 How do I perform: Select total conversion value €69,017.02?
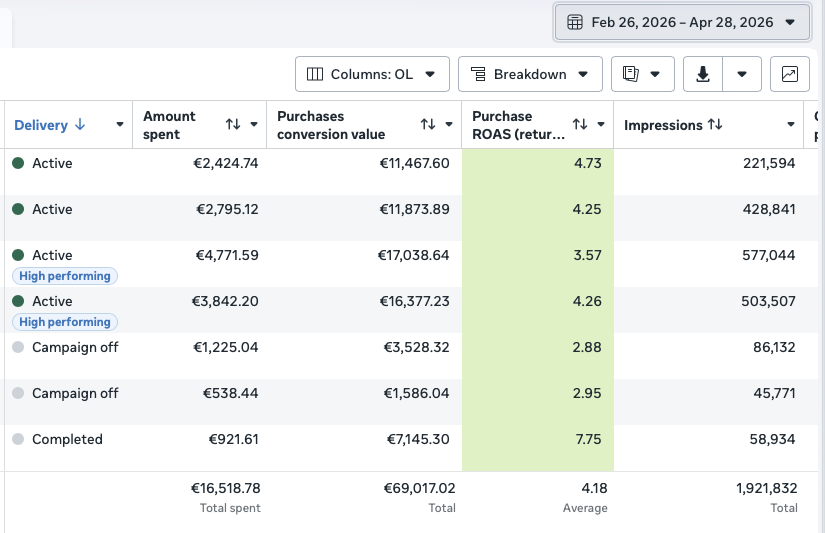click(x=419, y=488)
